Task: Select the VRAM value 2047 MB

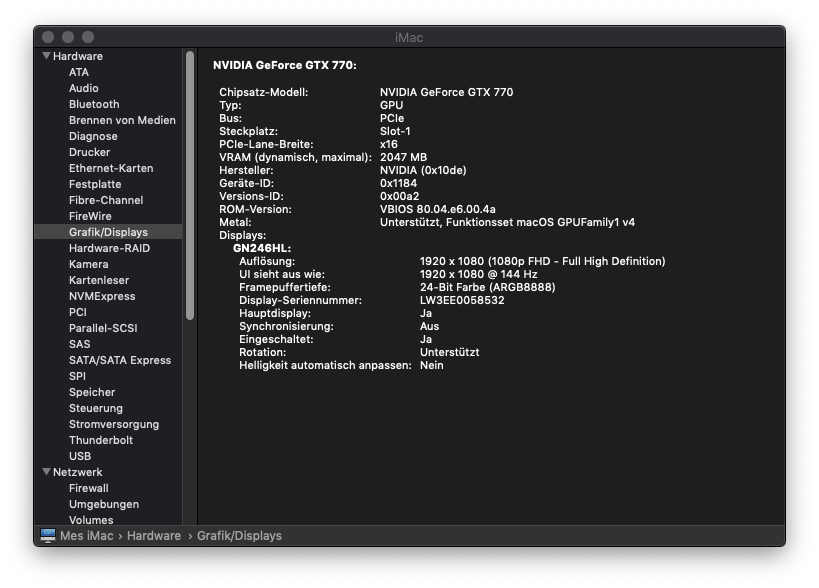Action: 403,157
